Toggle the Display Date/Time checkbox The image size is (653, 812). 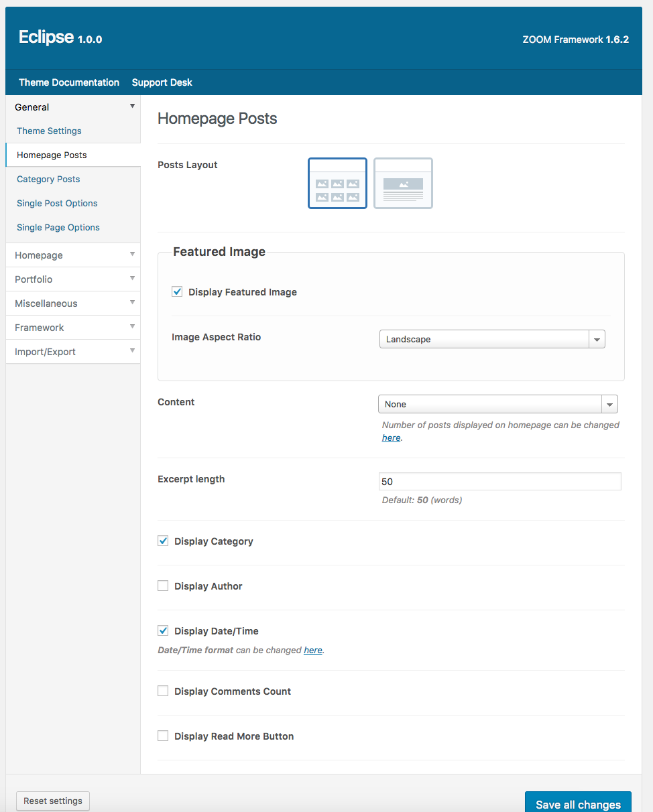[x=163, y=630]
